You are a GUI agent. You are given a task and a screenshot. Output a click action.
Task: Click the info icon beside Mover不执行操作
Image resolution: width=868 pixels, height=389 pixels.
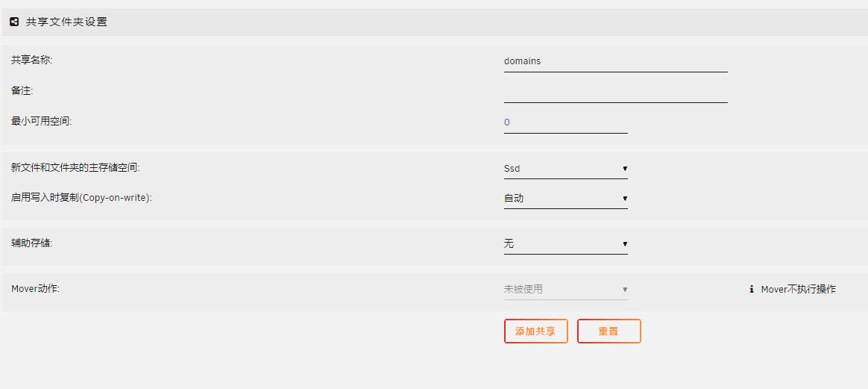752,289
